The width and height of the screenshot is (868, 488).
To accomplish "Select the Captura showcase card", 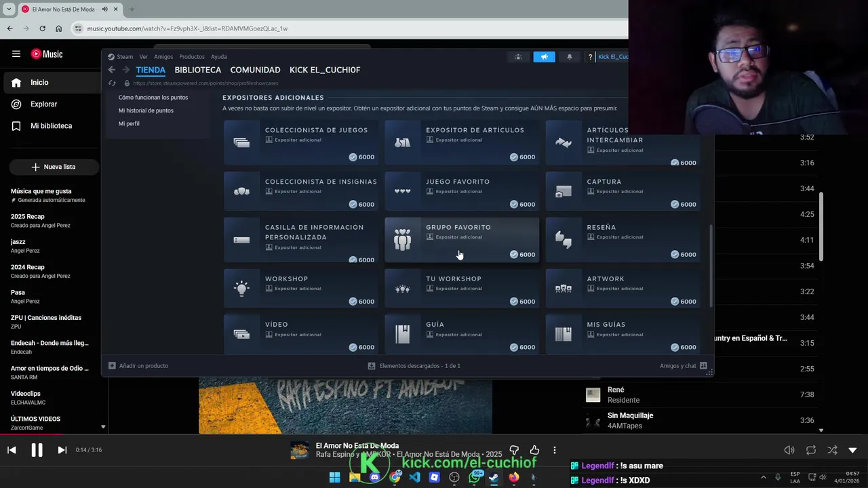I will coord(623,190).
